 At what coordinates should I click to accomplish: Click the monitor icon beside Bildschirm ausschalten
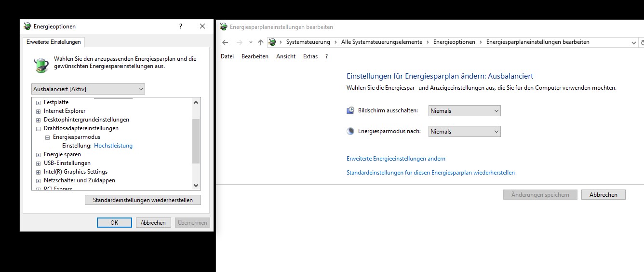[x=350, y=110]
